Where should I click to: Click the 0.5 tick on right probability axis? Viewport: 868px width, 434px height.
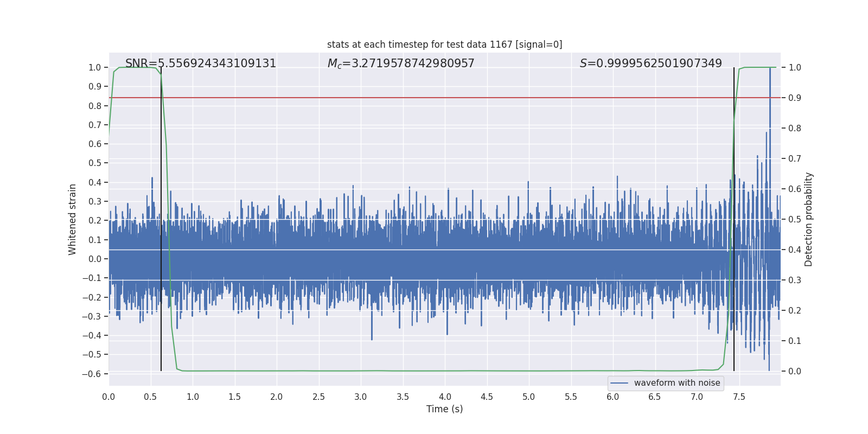pos(795,220)
